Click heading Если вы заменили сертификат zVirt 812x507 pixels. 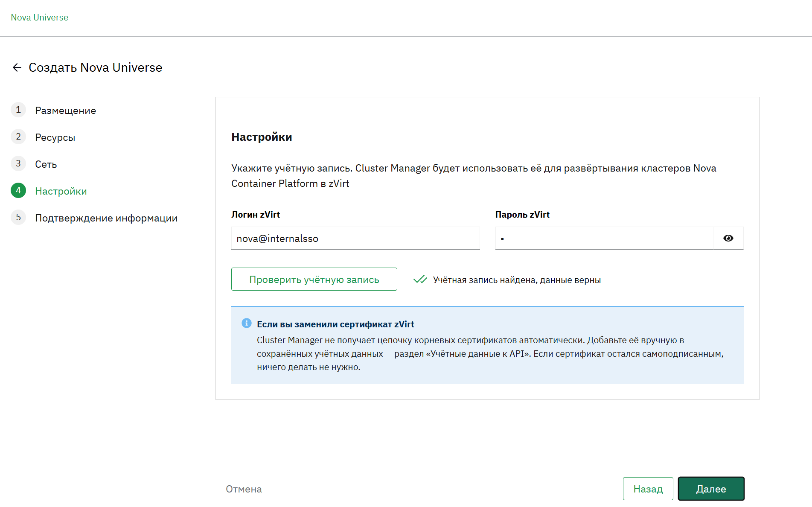pyautogui.click(x=335, y=324)
